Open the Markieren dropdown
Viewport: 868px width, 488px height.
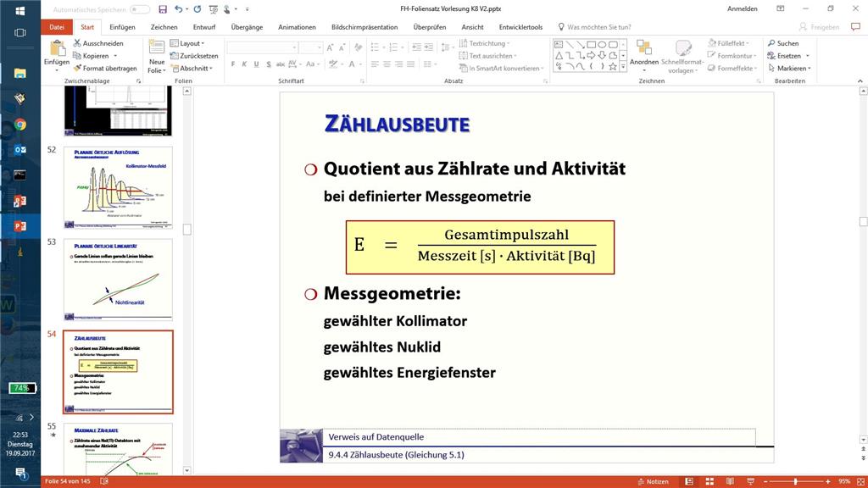pos(789,69)
